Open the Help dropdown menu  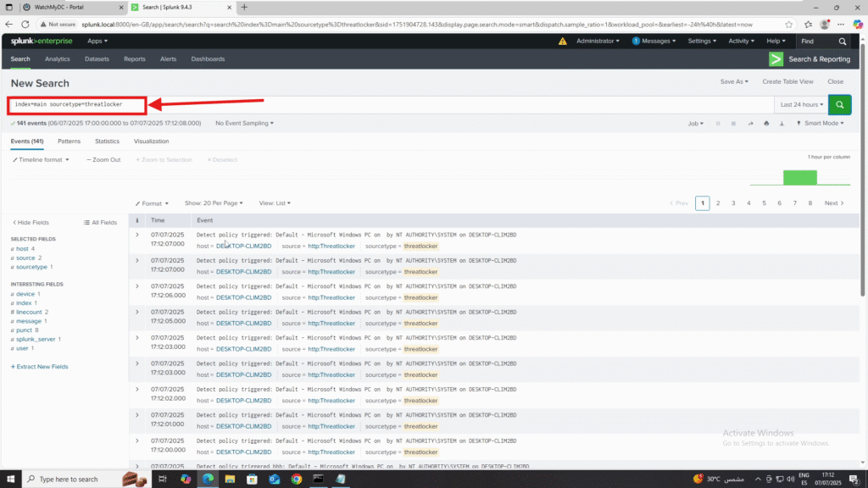[776, 41]
